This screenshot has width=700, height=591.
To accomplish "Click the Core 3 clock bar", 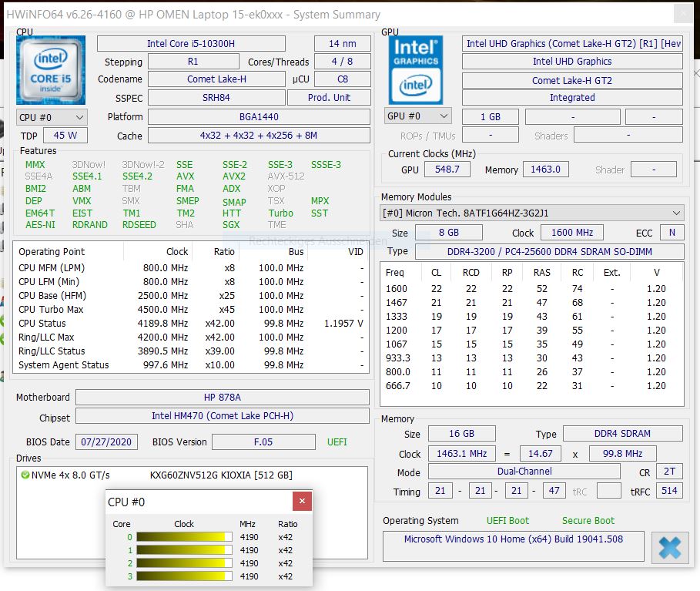I will 184,576.
